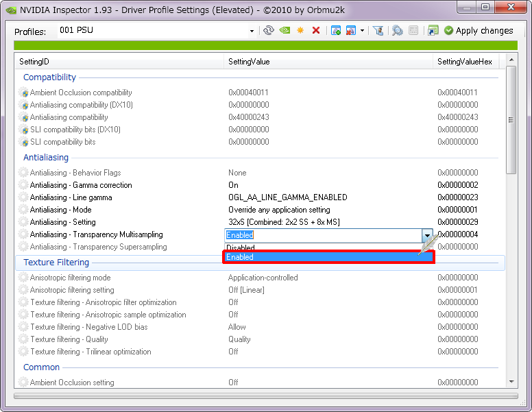Sort by the SettingID column header
Image resolution: width=532 pixels, height=412 pixels.
coord(119,62)
